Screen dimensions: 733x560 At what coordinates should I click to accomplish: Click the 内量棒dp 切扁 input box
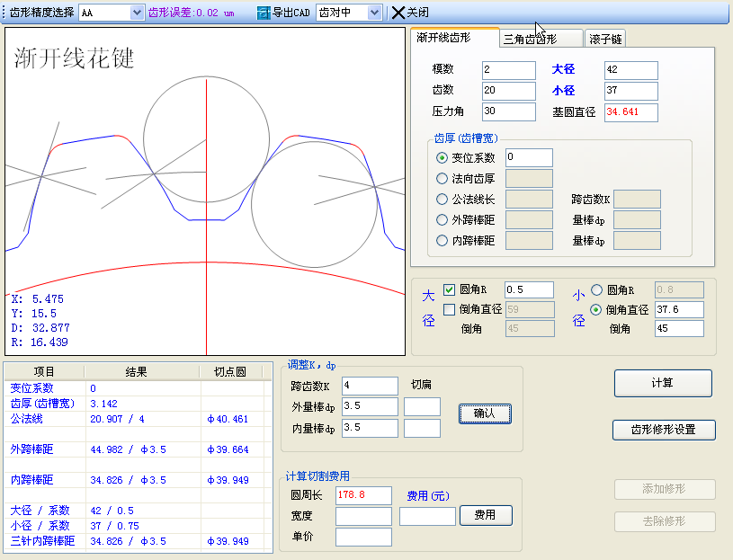coord(422,428)
